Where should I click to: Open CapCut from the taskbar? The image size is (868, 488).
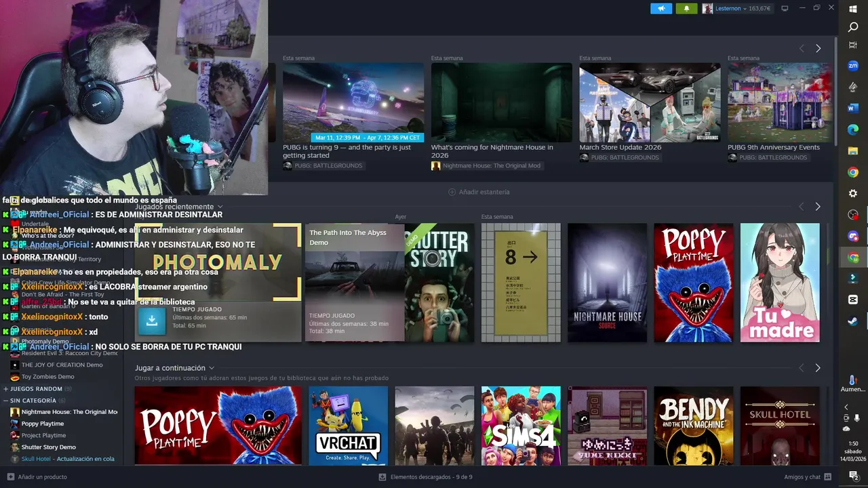click(853, 300)
